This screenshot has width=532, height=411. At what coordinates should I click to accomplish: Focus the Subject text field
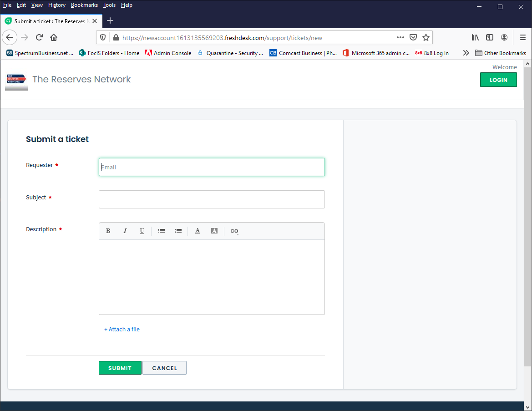pos(212,199)
